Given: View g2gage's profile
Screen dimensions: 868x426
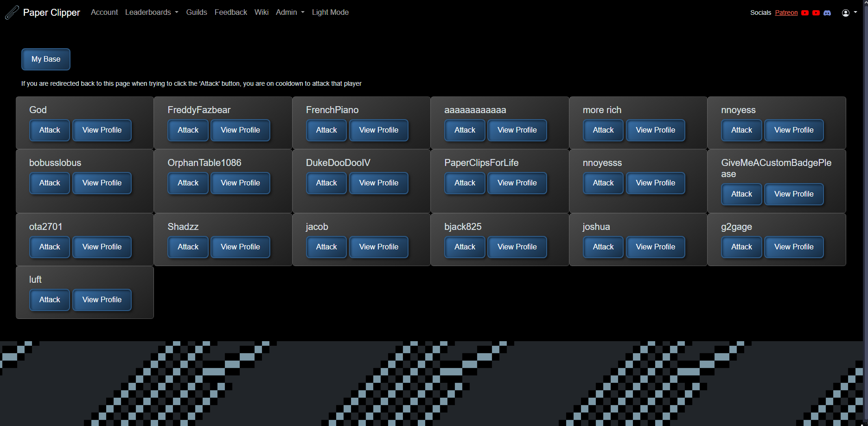Looking at the screenshot, I should coord(794,247).
